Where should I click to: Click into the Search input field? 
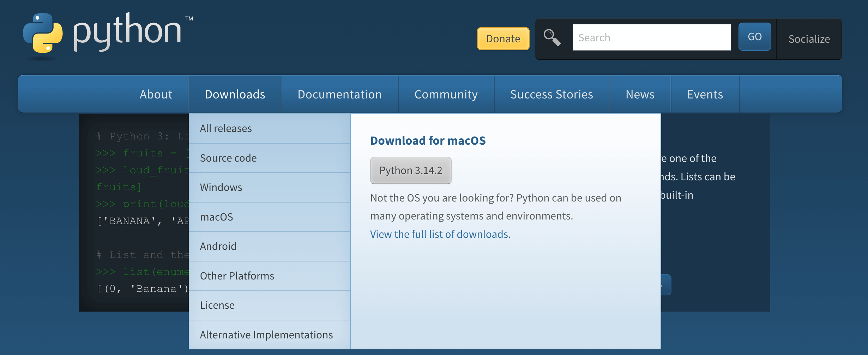(651, 37)
